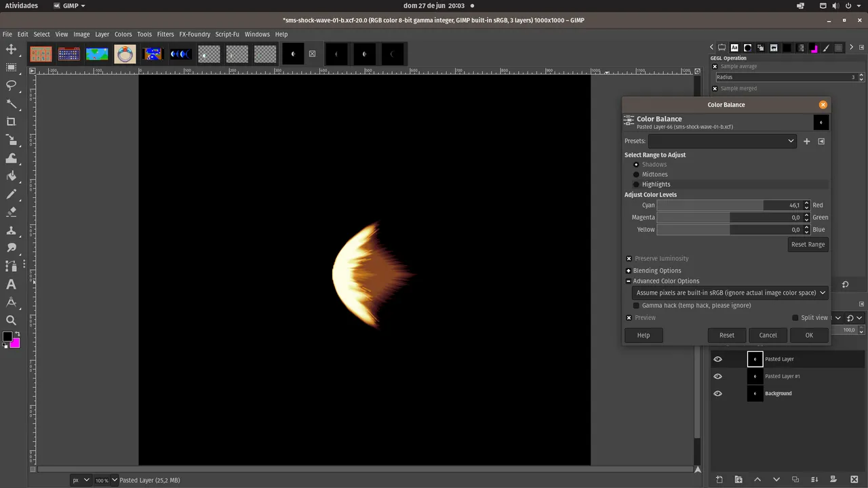Select the Warp Transform tool
Screen dimensions: 868x488
click(x=12, y=158)
